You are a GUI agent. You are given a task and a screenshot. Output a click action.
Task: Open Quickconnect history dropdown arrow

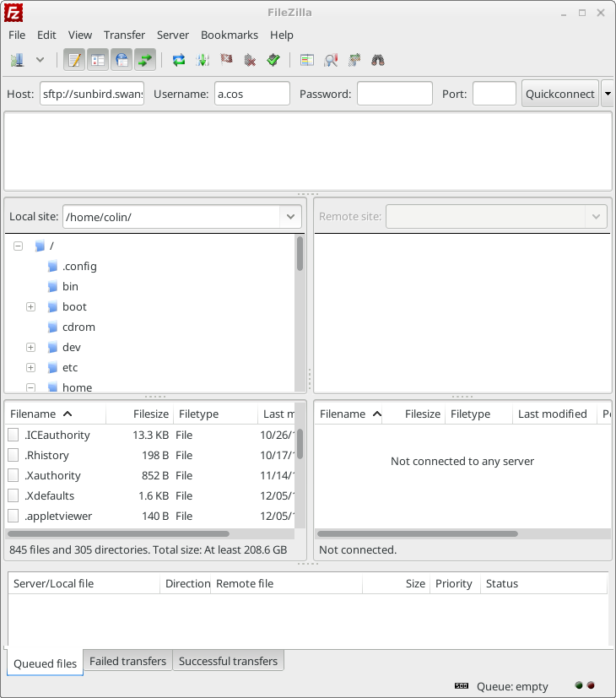pyautogui.click(x=608, y=94)
